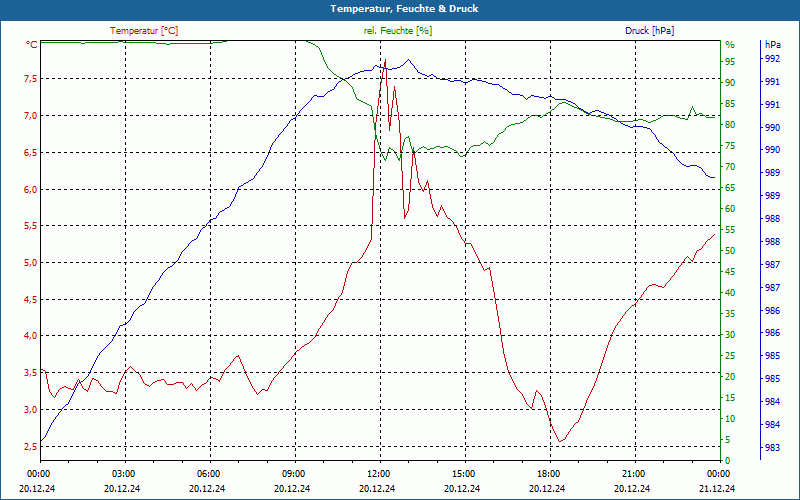Click the 992 tick on pressure axis
Viewport: 800px width, 500px height.
point(772,59)
